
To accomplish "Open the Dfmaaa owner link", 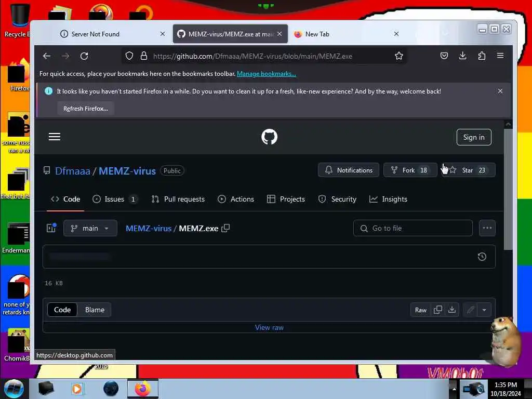I will pyautogui.click(x=73, y=170).
